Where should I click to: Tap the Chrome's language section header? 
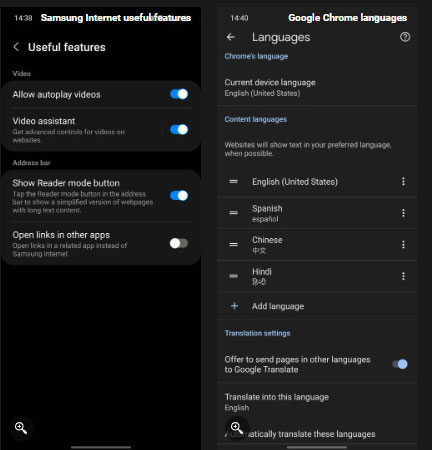pos(256,56)
